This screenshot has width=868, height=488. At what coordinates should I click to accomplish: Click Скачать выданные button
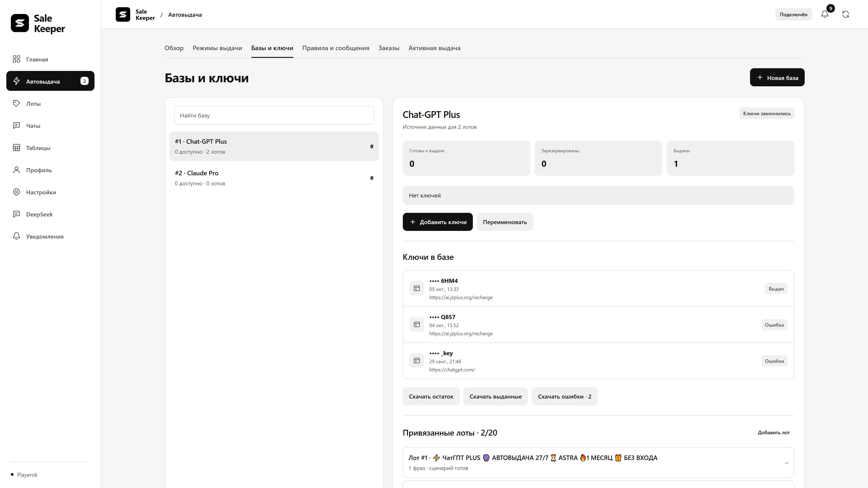coord(495,396)
